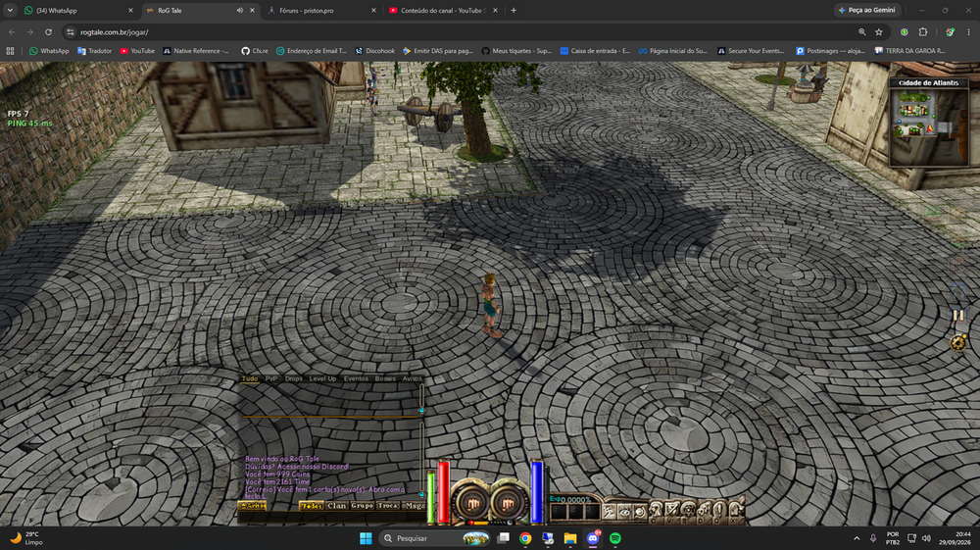This screenshot has height=550, width=980.
Task: Click the first empty quick slot box
Action: (x=559, y=512)
